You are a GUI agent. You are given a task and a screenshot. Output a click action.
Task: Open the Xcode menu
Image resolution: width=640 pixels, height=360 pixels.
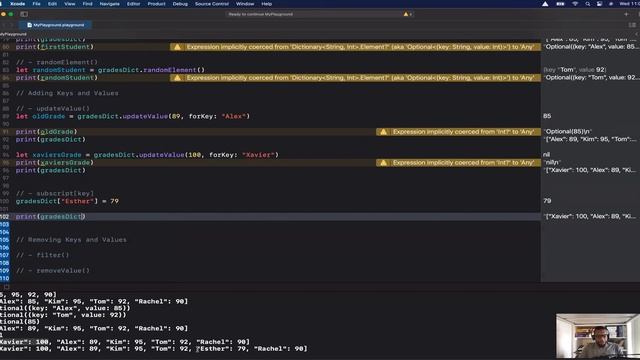(x=18, y=4)
